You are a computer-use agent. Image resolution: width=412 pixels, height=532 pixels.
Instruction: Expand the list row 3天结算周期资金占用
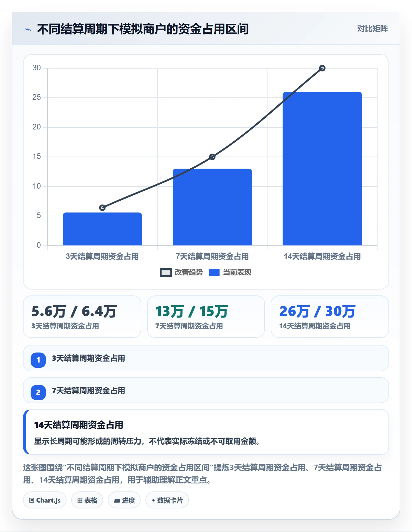click(x=206, y=358)
